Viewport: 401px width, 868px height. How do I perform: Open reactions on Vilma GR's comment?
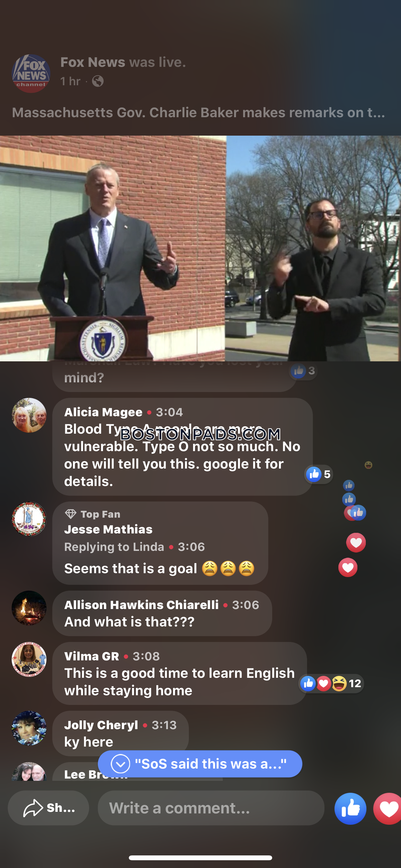coord(331,683)
